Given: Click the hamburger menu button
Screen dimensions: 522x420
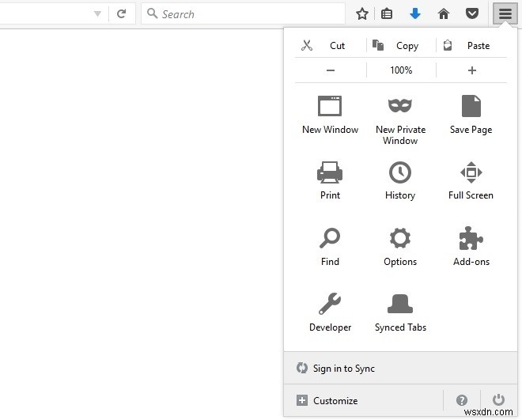Looking at the screenshot, I should pyautogui.click(x=505, y=13).
